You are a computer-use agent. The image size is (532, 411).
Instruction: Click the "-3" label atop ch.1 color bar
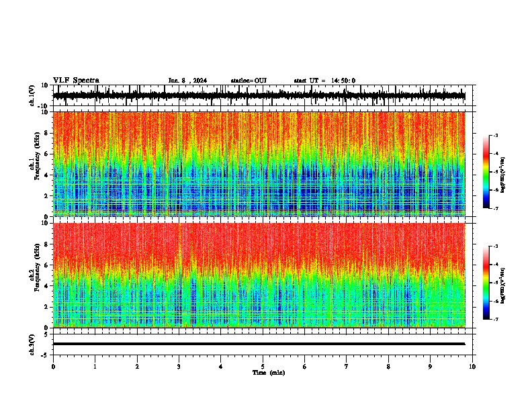click(496, 135)
